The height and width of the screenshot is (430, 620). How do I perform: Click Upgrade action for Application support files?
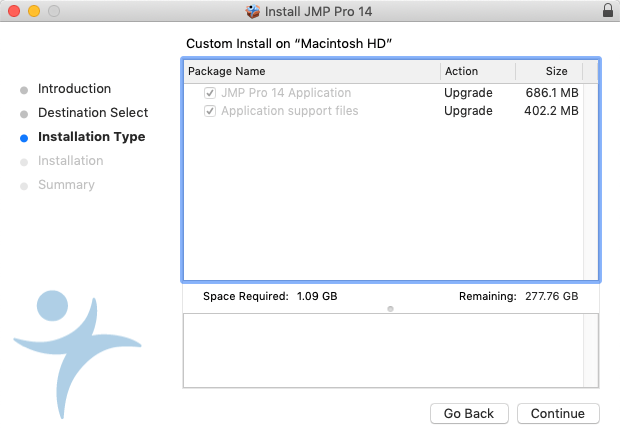[468, 111]
